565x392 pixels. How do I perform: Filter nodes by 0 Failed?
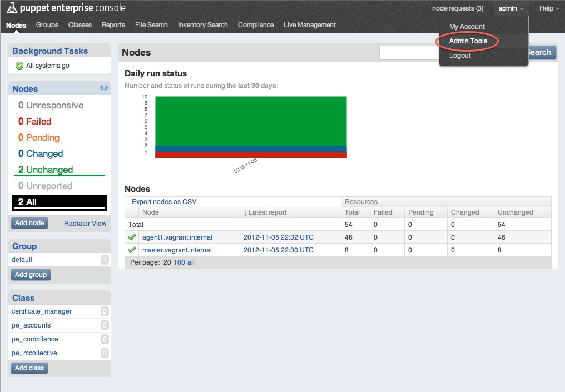pos(34,121)
